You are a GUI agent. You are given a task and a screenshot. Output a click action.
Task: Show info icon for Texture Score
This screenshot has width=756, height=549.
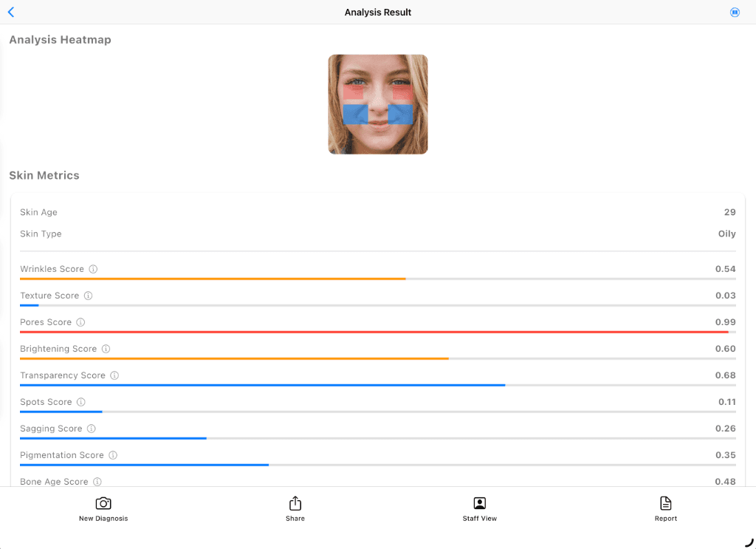pos(88,296)
